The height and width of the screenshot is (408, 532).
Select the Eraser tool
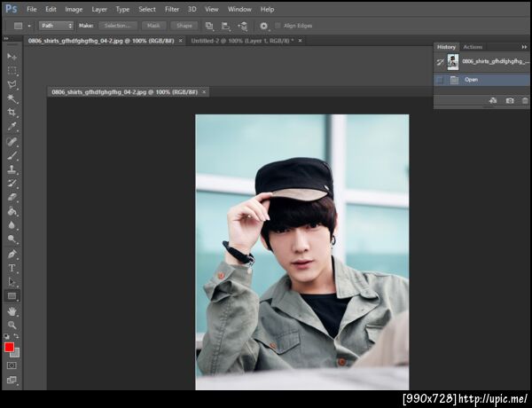pyautogui.click(x=12, y=197)
